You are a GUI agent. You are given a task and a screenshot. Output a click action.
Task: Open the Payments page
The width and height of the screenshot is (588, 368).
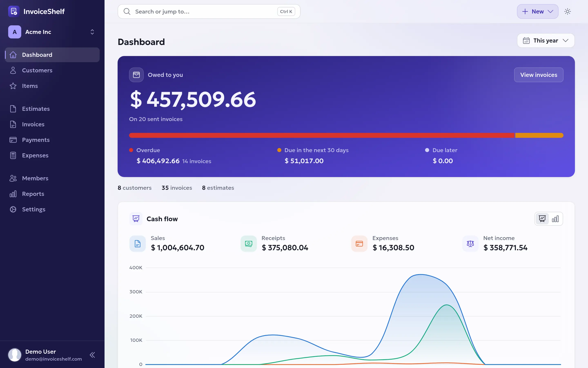(52, 140)
